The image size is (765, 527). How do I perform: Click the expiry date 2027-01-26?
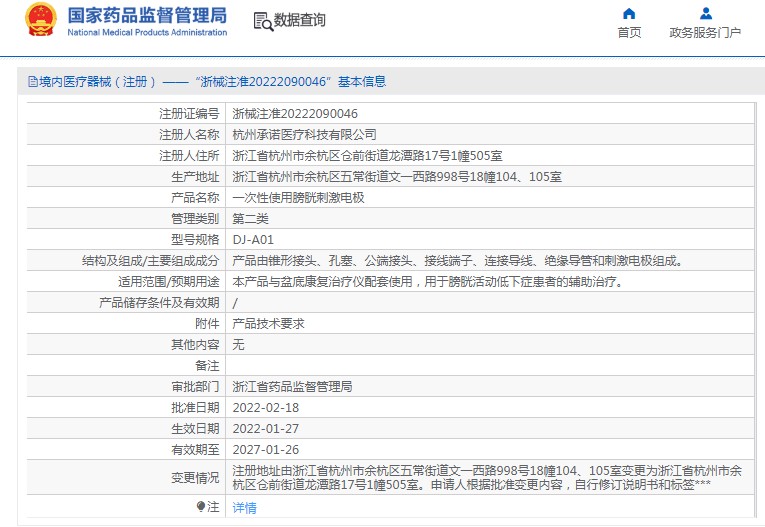tap(265, 449)
